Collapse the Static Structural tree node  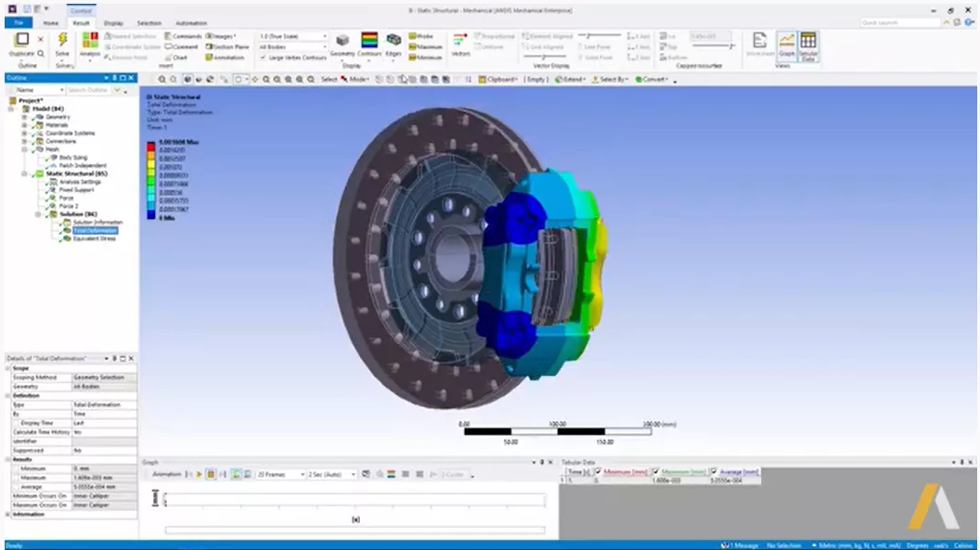click(x=24, y=173)
